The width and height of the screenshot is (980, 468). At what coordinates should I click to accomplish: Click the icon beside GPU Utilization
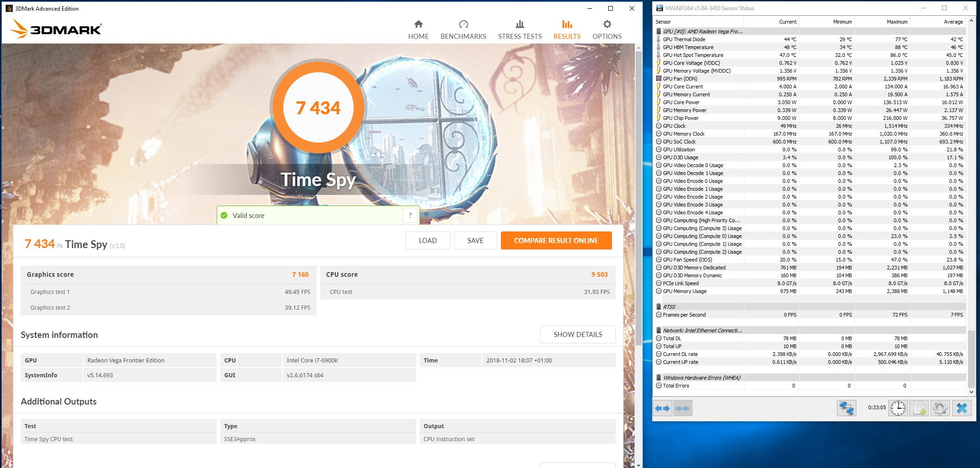659,150
